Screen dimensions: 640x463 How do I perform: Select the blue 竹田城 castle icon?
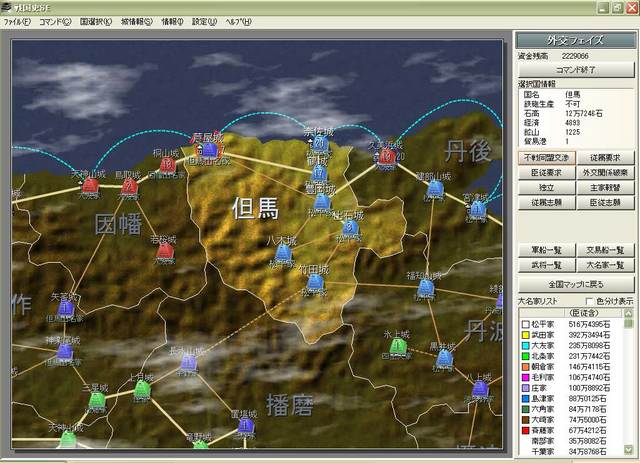point(314,282)
